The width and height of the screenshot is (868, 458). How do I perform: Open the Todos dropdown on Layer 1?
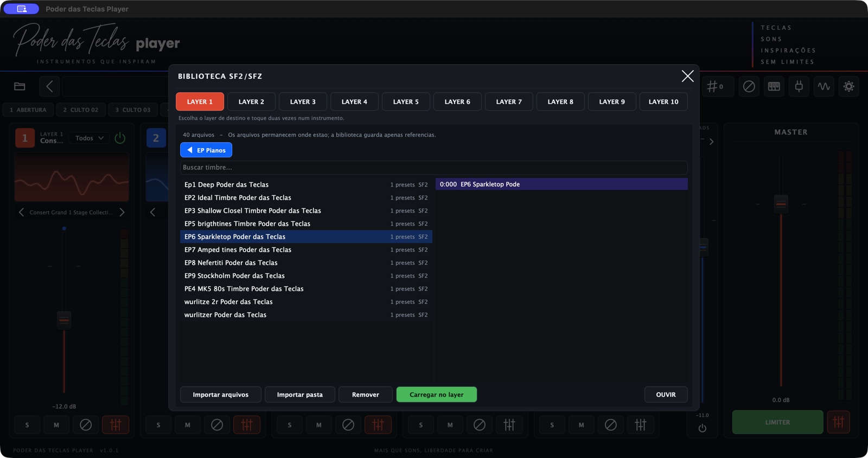pyautogui.click(x=90, y=138)
